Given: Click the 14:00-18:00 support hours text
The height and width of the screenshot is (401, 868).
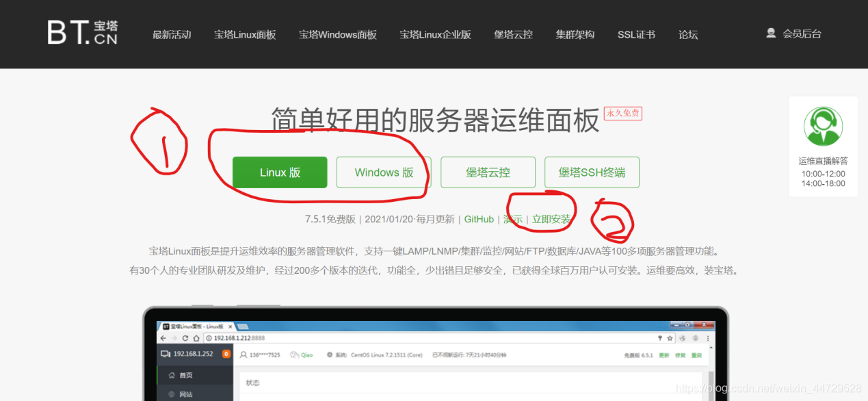Looking at the screenshot, I should tap(823, 183).
